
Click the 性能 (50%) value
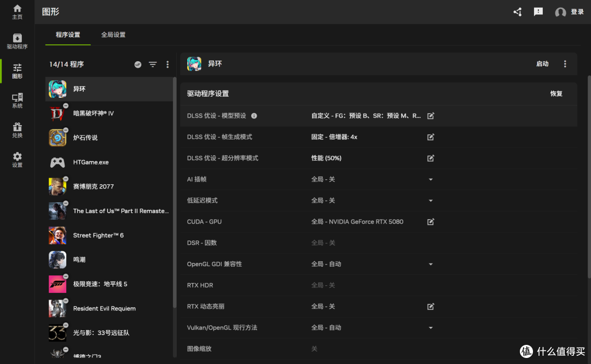(x=326, y=158)
